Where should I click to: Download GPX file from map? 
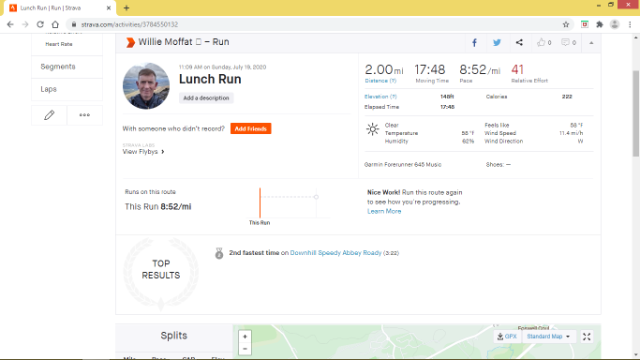(507, 337)
